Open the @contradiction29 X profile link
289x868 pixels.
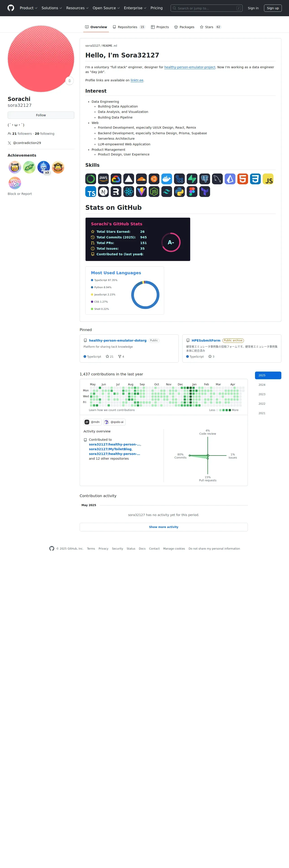pyautogui.click(x=27, y=143)
